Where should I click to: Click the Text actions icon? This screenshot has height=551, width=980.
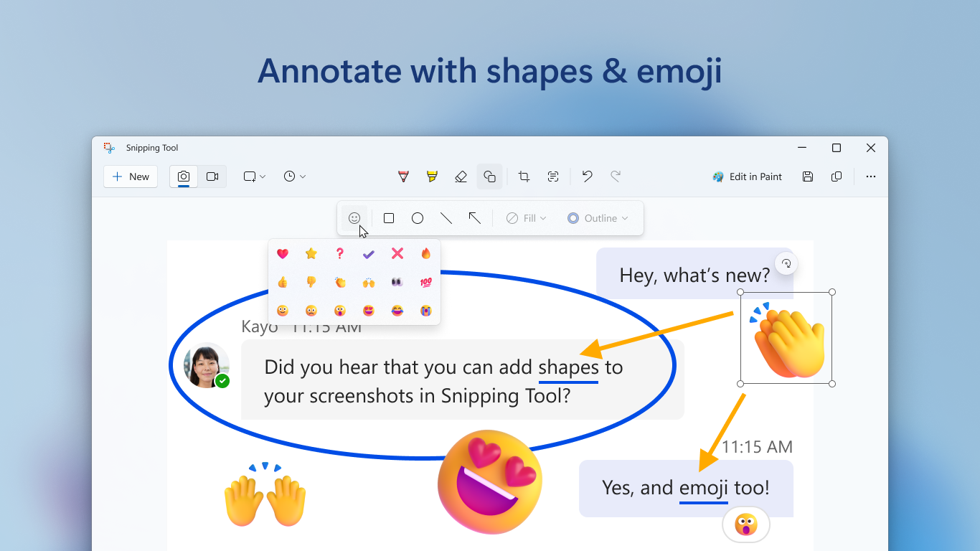coord(552,176)
